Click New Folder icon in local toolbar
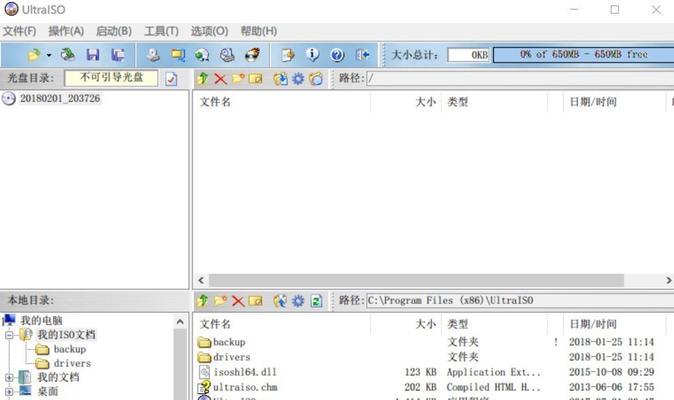The width and height of the screenshot is (674, 400). [x=221, y=300]
